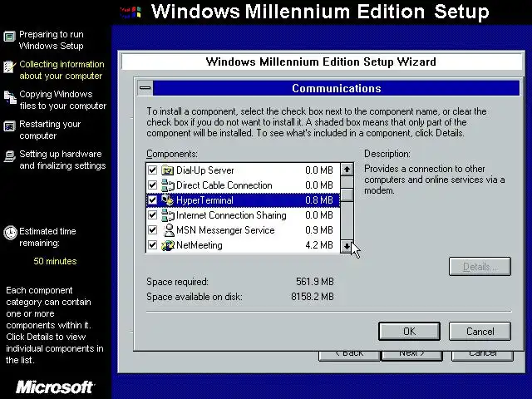532x399 pixels.
Task: Click the Restarting your computer step icon
Action: [9, 126]
